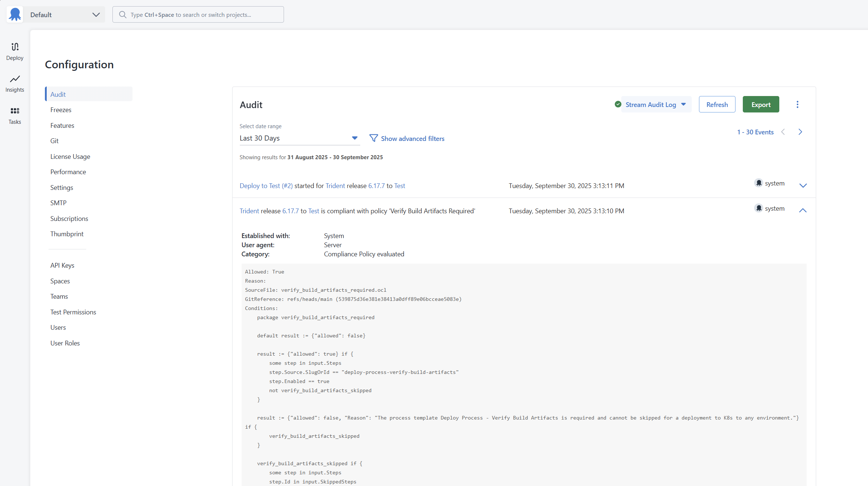868x486 pixels.
Task: Click the Octopus Deploy logo
Action: (x=15, y=14)
